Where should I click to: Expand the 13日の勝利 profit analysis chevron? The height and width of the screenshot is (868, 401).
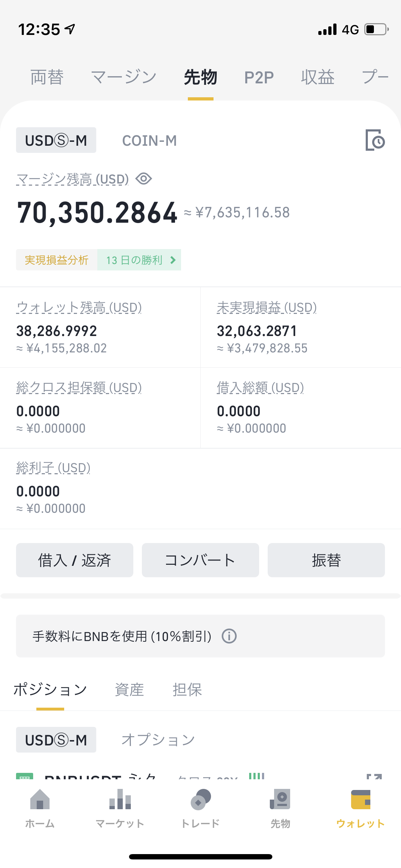point(173,260)
